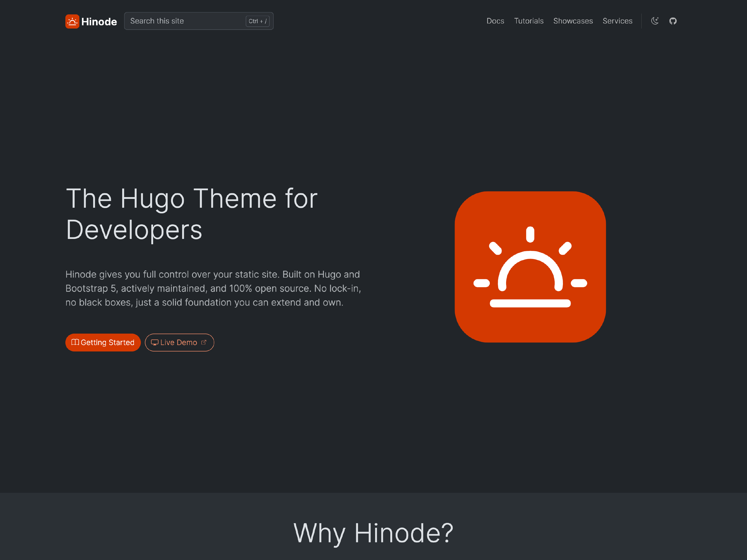Click the "Why Hinode?" section heading

coord(373,533)
